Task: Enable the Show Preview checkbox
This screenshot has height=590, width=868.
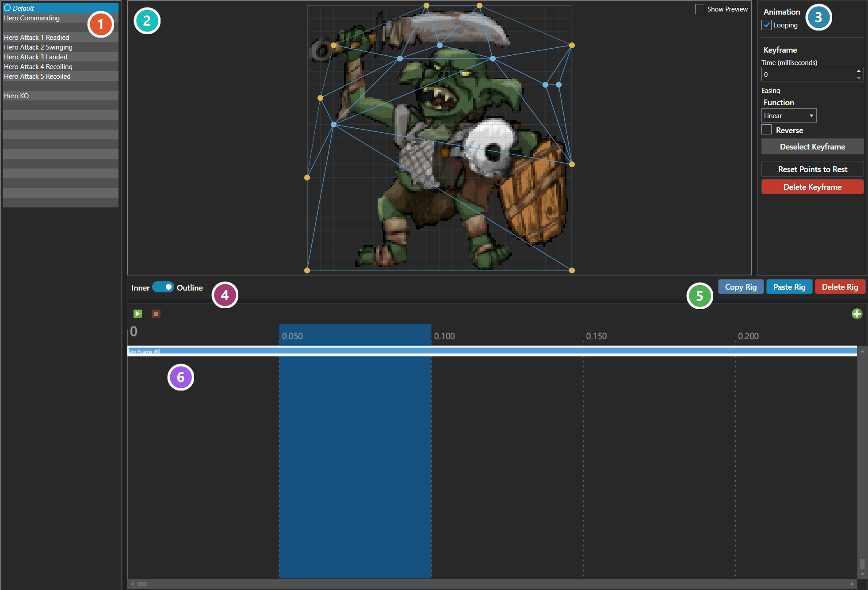Action: click(700, 9)
